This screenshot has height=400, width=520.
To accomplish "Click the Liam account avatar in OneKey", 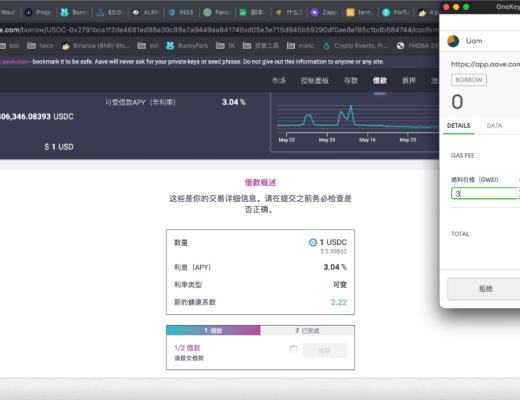I will tap(453, 41).
